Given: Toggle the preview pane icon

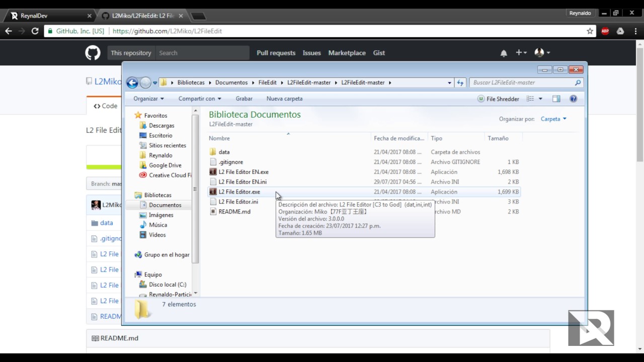Looking at the screenshot, I should point(556,99).
